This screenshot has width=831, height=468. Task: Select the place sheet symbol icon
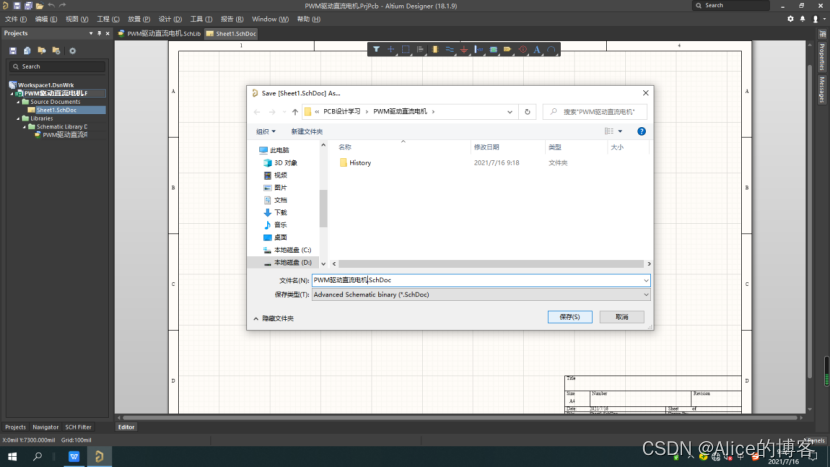tap(493, 49)
